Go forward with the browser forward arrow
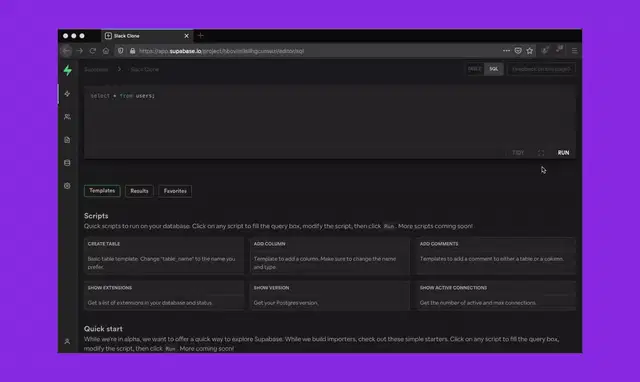This screenshot has height=382, width=640. pos(80,51)
